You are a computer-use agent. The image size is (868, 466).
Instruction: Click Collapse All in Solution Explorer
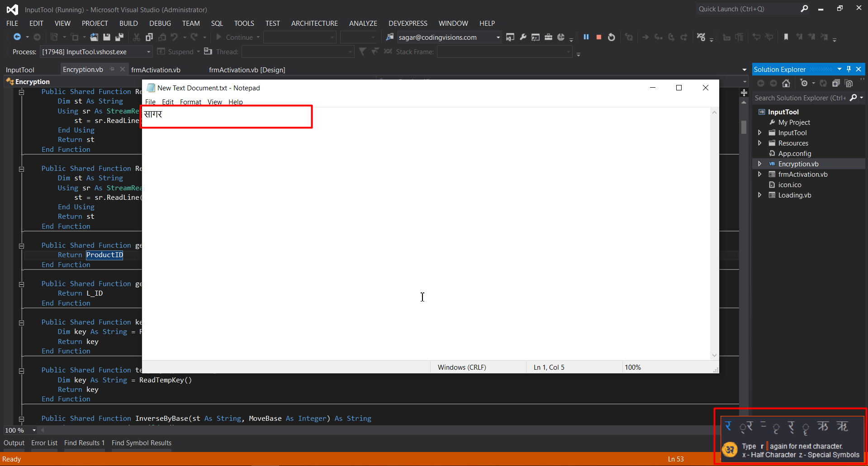pos(836,83)
